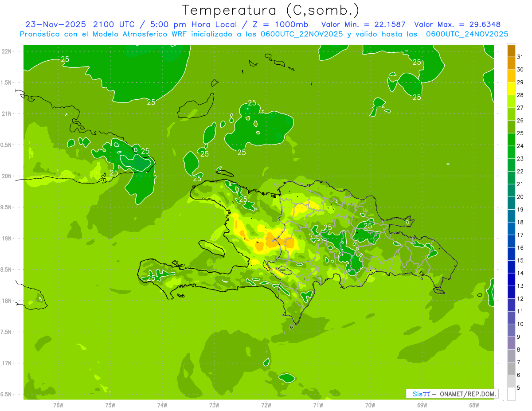The image size is (532, 411).
Task: Select the "27" color scale label
Action: 520,108
